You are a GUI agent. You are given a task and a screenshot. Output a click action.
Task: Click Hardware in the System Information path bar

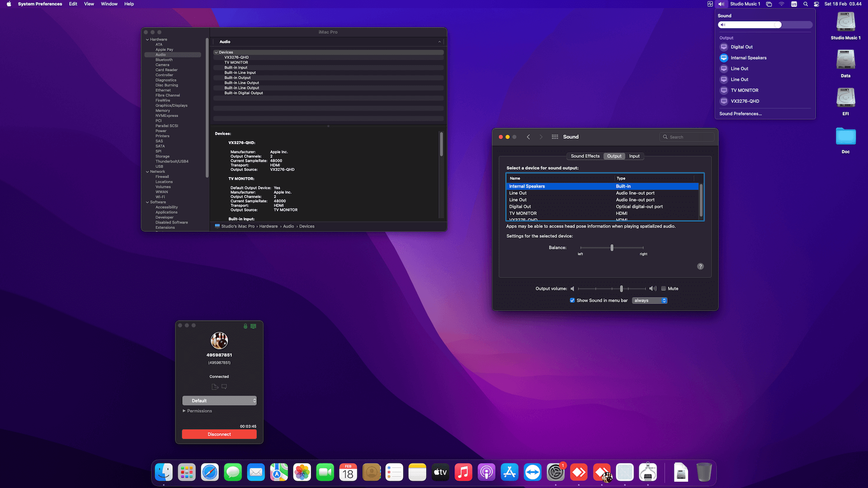pos(269,226)
